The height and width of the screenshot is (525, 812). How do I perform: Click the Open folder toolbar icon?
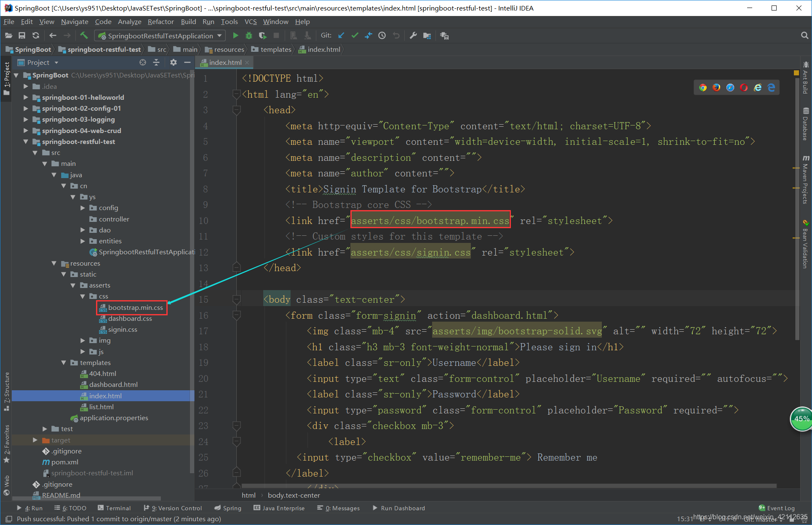pyautogui.click(x=9, y=36)
